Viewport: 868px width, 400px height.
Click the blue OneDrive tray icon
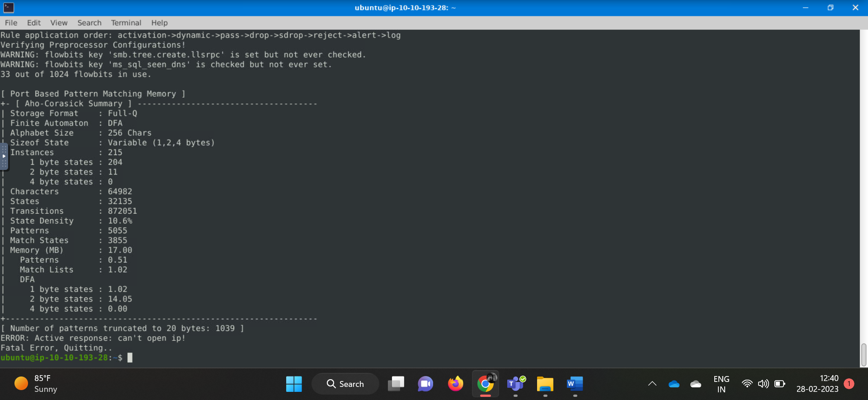[x=674, y=384]
